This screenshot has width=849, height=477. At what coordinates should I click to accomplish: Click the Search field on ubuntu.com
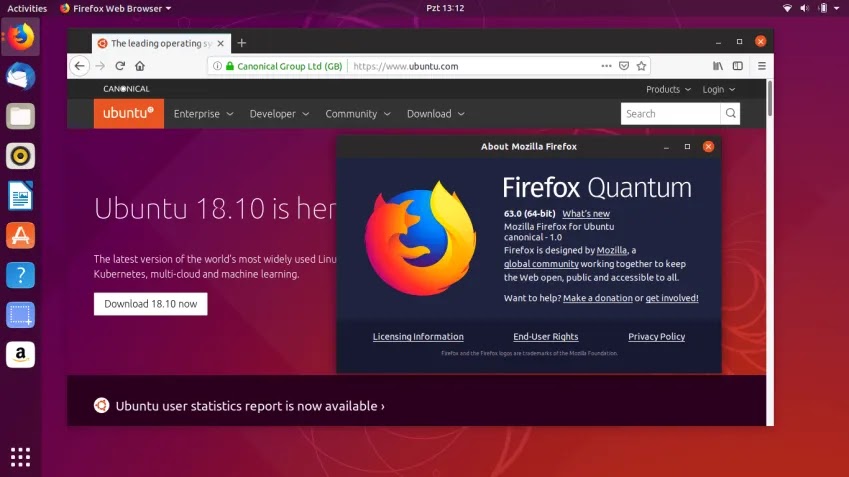tap(670, 114)
